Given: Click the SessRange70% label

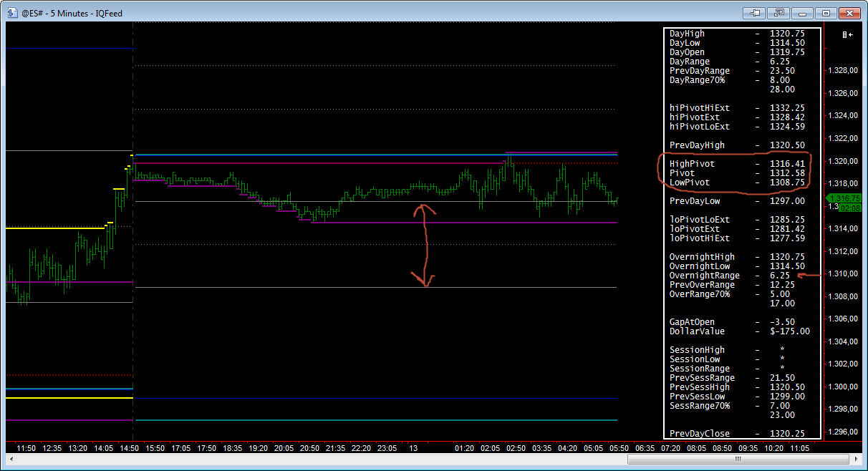Looking at the screenshot, I should (x=700, y=406).
